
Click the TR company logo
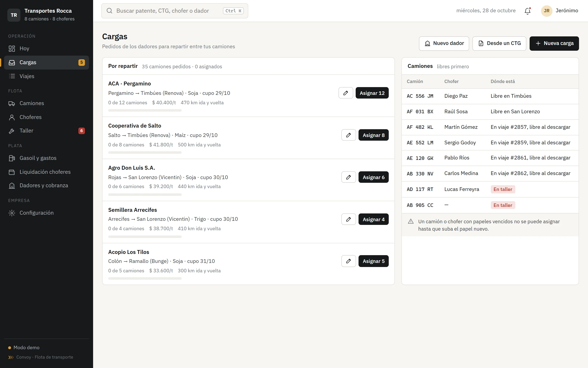click(14, 15)
